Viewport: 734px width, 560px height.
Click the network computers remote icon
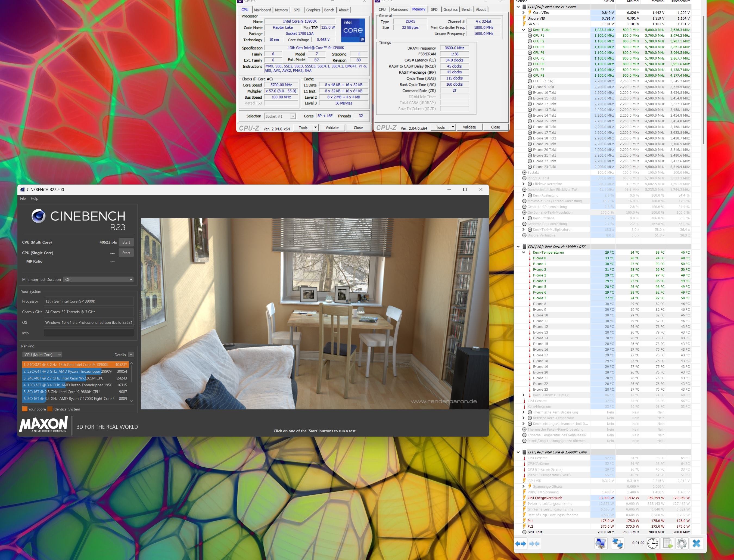click(617, 543)
